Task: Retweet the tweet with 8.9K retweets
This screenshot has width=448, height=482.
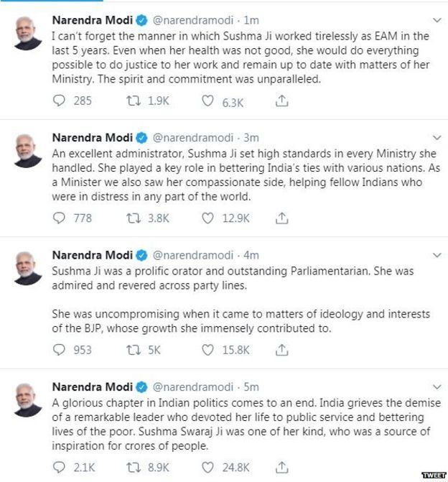Action: click(132, 467)
